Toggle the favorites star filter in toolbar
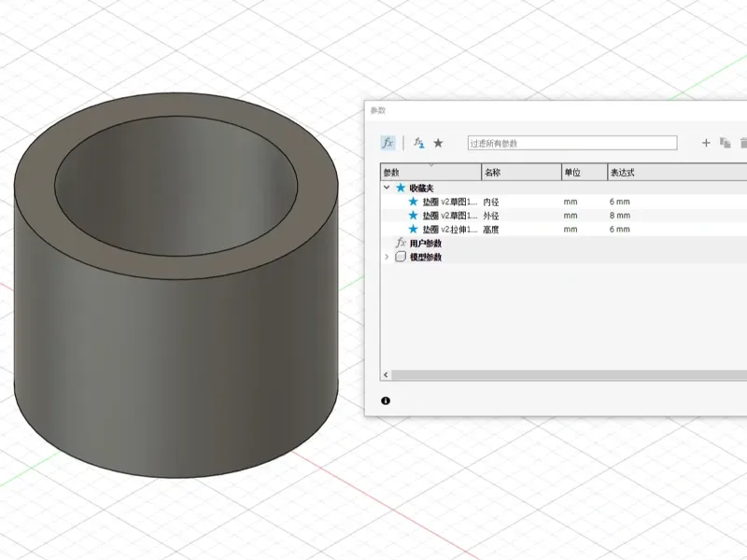 [438, 143]
